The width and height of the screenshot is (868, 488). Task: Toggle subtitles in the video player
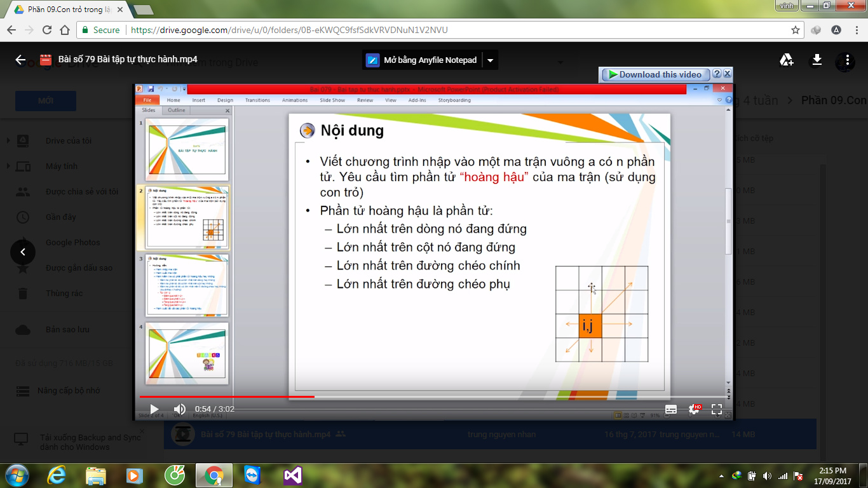click(671, 410)
